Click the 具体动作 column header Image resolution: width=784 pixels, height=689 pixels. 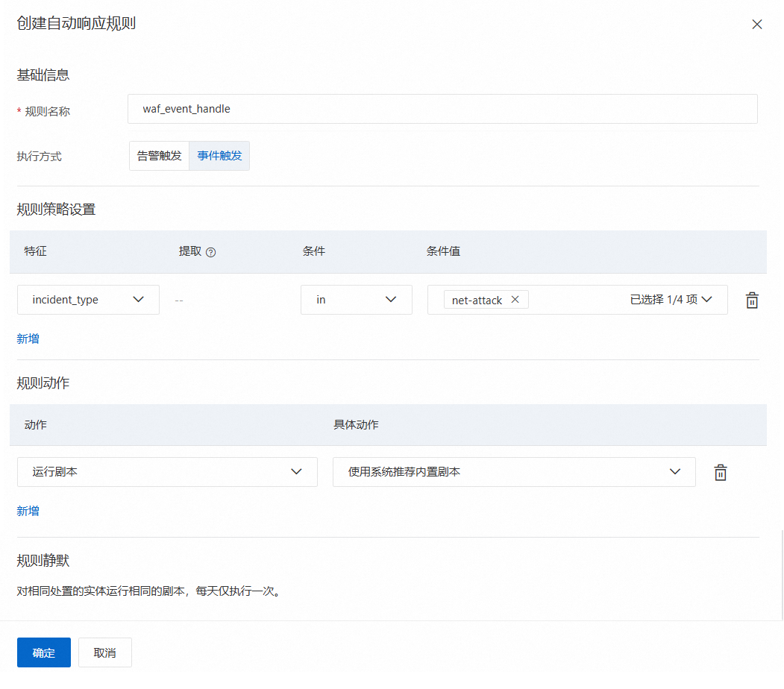[x=356, y=425]
